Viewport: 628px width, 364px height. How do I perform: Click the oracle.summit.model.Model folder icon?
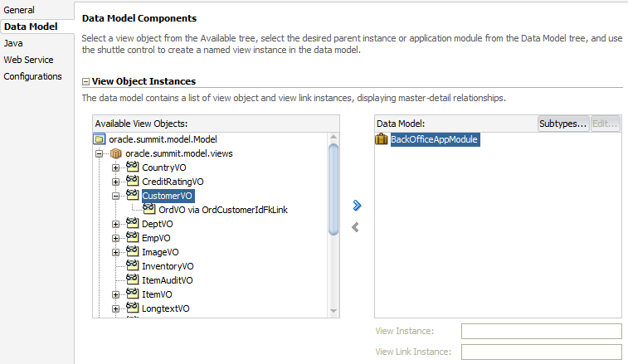100,139
